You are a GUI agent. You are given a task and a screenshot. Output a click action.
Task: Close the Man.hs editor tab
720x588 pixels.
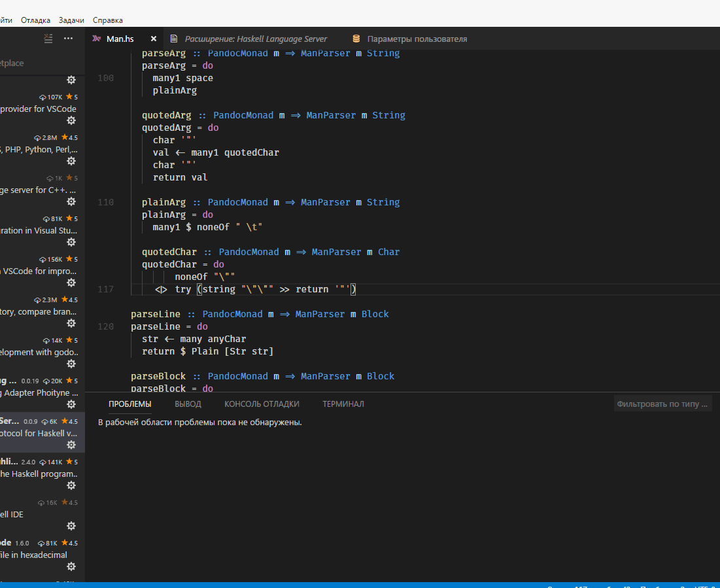pos(154,39)
